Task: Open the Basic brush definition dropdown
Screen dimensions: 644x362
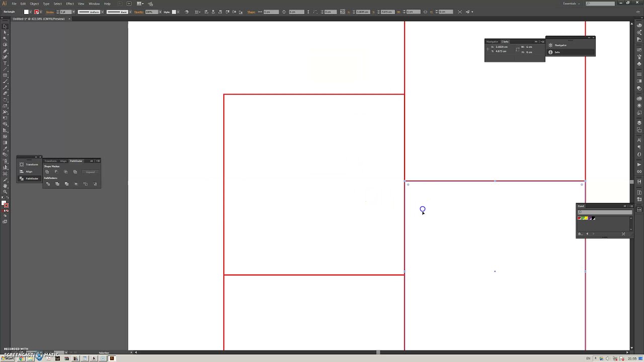Action: coord(130,12)
